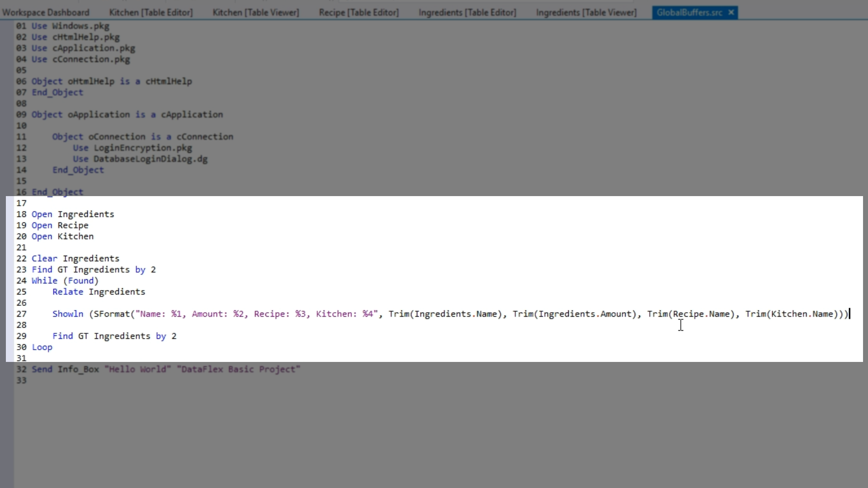Click the Trim(Recipe.Name) expression
The width and height of the screenshot is (868, 488).
coord(691,314)
